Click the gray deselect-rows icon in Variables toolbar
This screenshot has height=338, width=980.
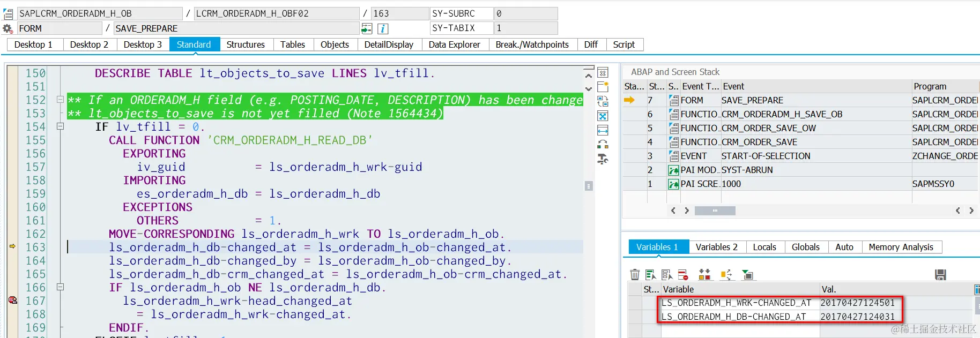[x=667, y=275]
